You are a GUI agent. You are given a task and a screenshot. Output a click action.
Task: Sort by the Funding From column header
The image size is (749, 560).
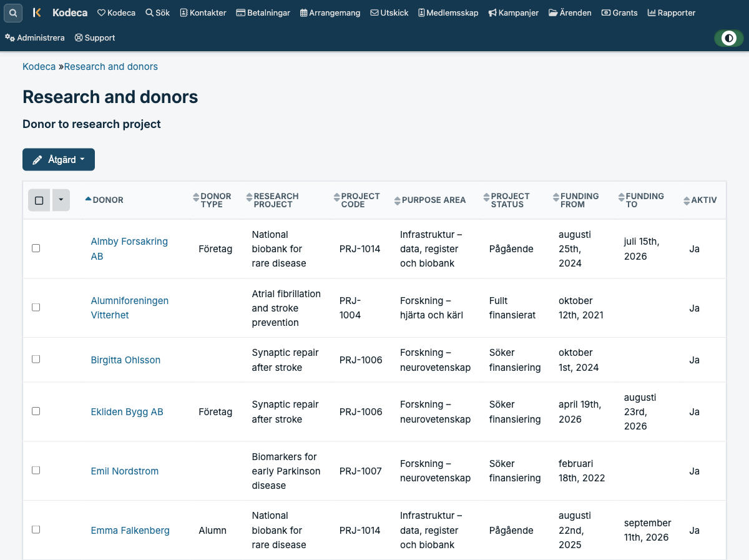(x=576, y=200)
